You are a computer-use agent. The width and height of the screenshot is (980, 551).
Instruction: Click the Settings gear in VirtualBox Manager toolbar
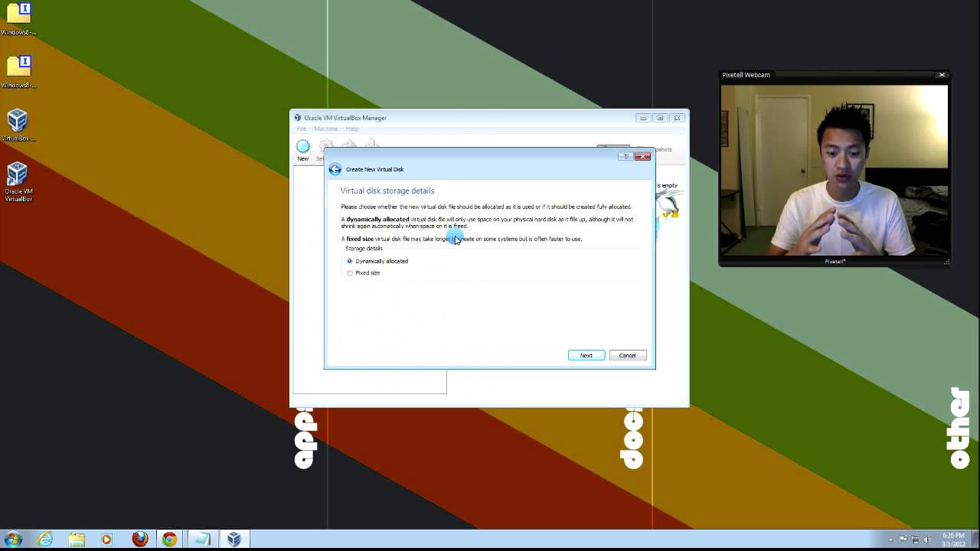pyautogui.click(x=326, y=146)
